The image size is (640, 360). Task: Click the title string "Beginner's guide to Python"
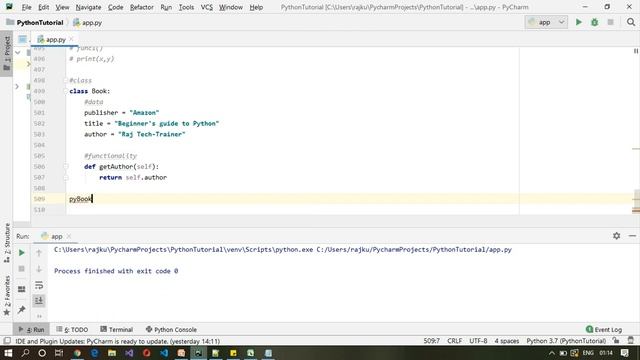click(x=167, y=123)
